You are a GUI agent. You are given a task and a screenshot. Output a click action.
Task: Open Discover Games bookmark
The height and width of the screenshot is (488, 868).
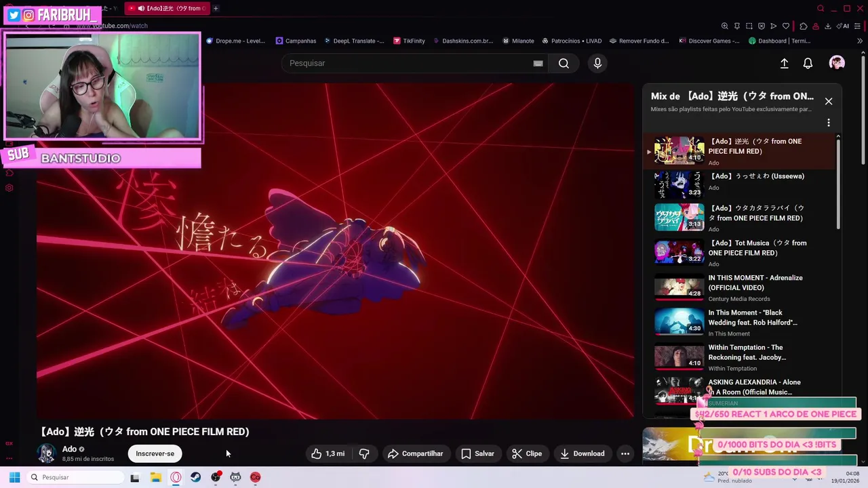click(709, 41)
